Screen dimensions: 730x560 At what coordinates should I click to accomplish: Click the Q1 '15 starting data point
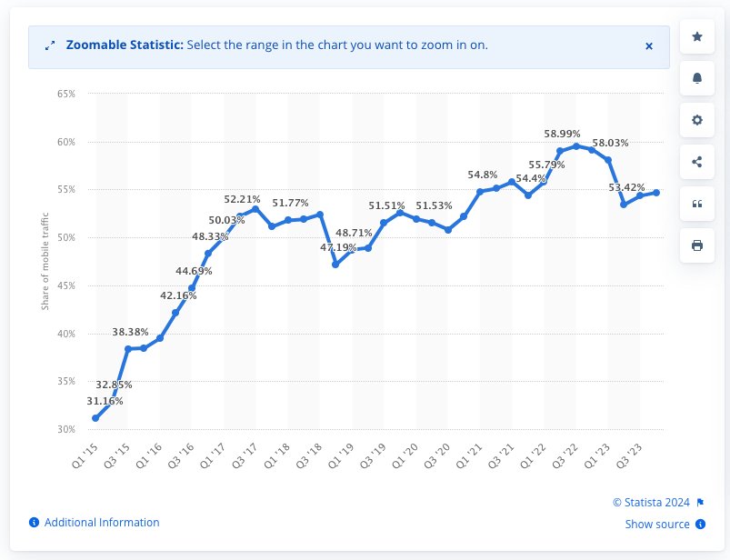(95, 417)
